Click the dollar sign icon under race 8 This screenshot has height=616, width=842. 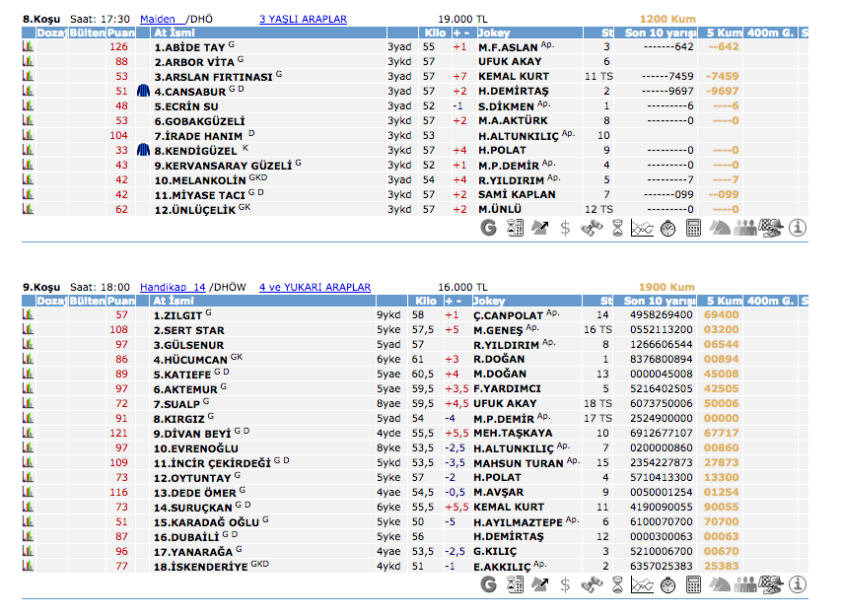(x=565, y=229)
